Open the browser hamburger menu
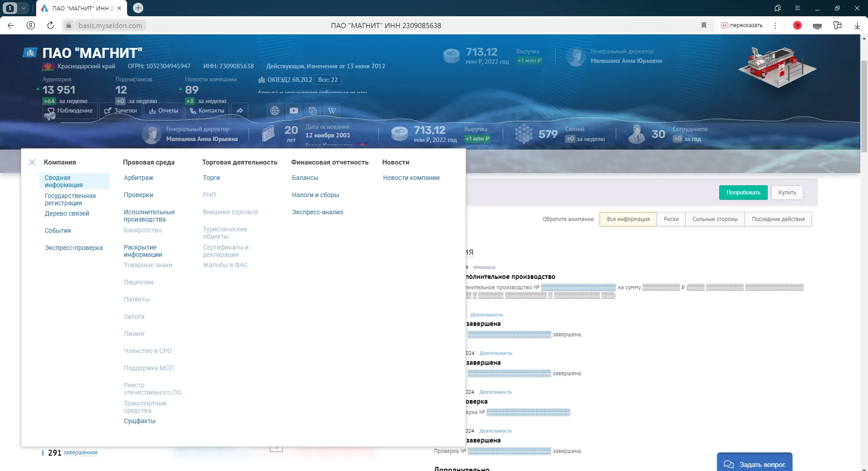Screen dimensions: 868x471 point(797,8)
